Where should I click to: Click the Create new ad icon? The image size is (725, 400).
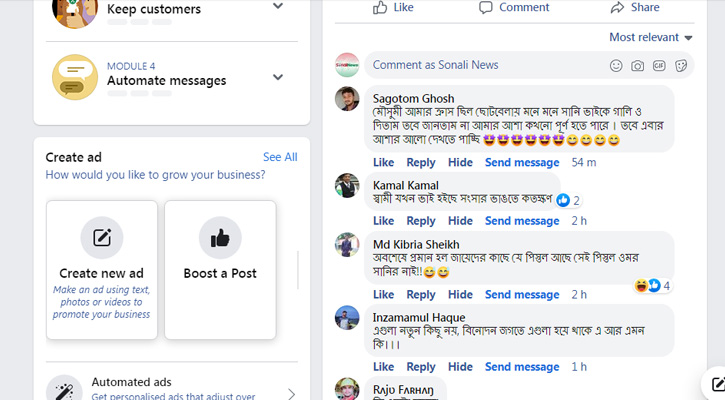[102, 238]
